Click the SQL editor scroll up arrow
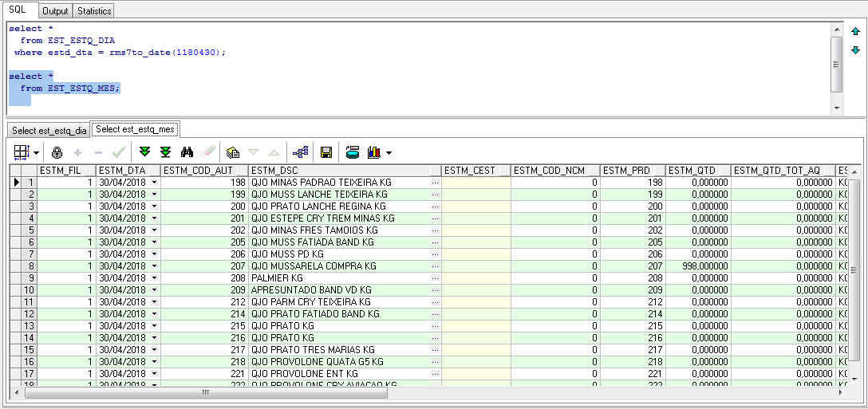 [x=836, y=29]
